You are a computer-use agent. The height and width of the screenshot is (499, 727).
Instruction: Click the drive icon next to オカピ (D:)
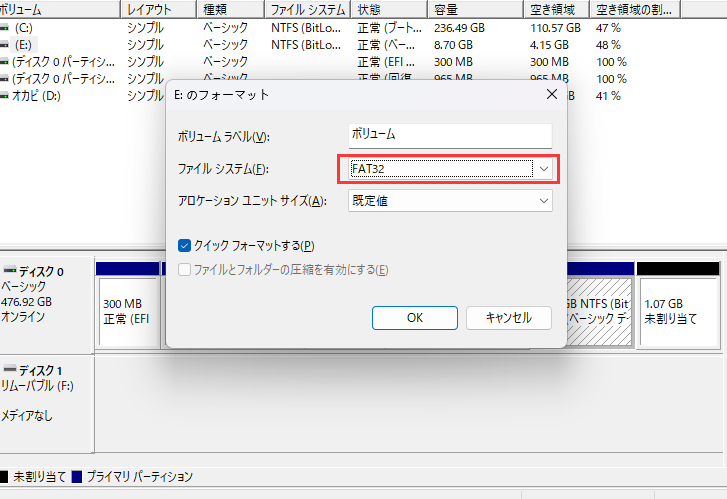click(4, 96)
